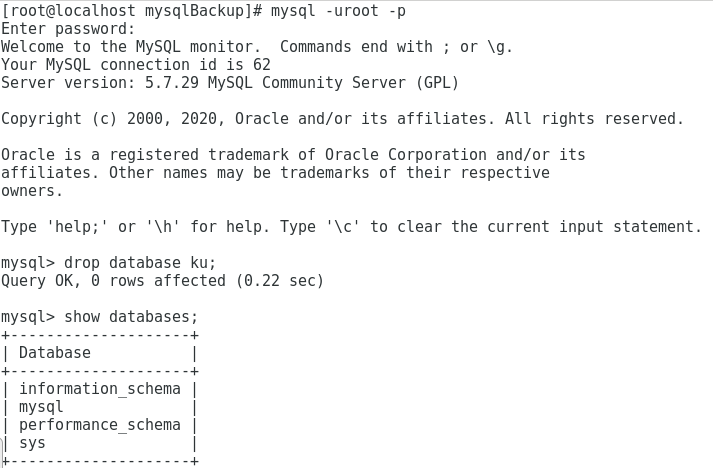Select the performance_schema row
This screenshot has width=713, height=468.
click(100, 425)
